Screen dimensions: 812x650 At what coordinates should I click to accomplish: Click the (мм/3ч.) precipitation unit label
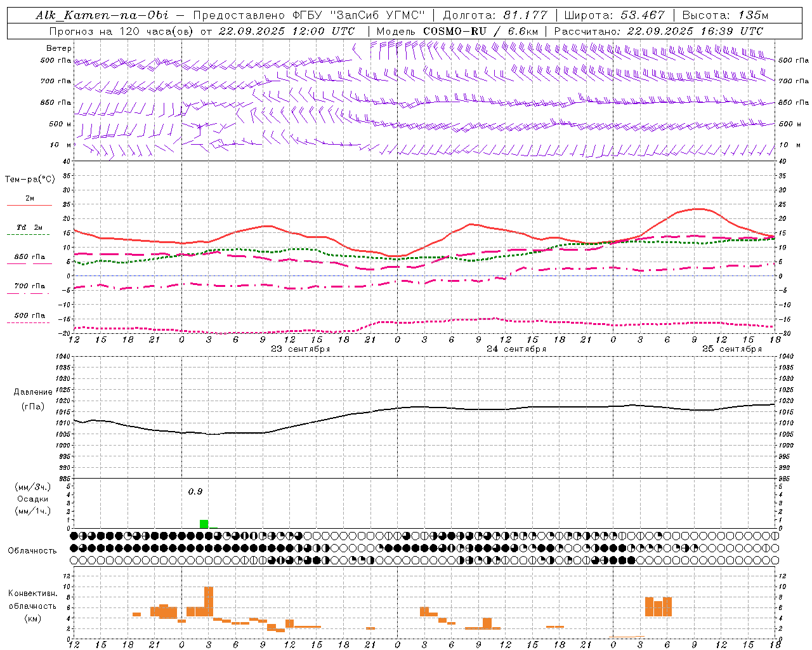coord(33,487)
